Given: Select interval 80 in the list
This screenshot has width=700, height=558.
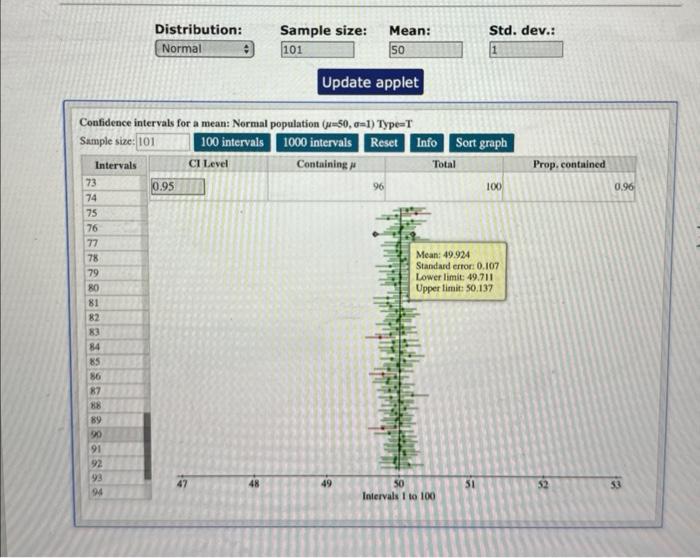Looking at the screenshot, I should click(x=115, y=288).
